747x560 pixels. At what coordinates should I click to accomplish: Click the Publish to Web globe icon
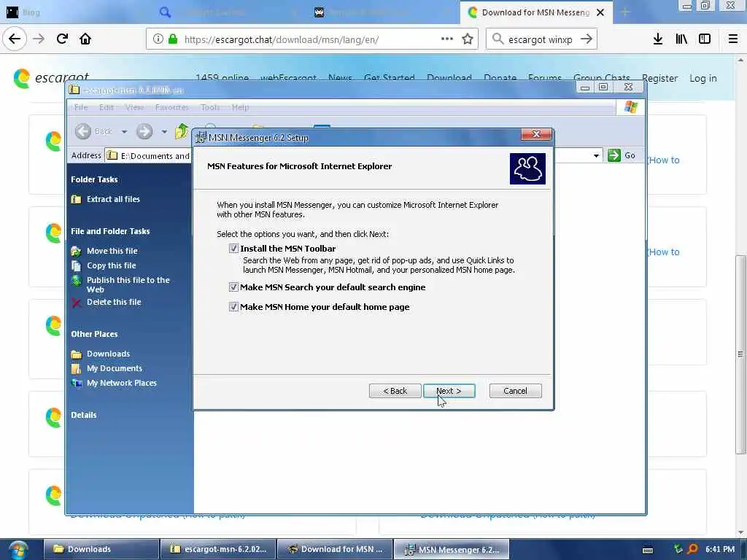(x=76, y=281)
